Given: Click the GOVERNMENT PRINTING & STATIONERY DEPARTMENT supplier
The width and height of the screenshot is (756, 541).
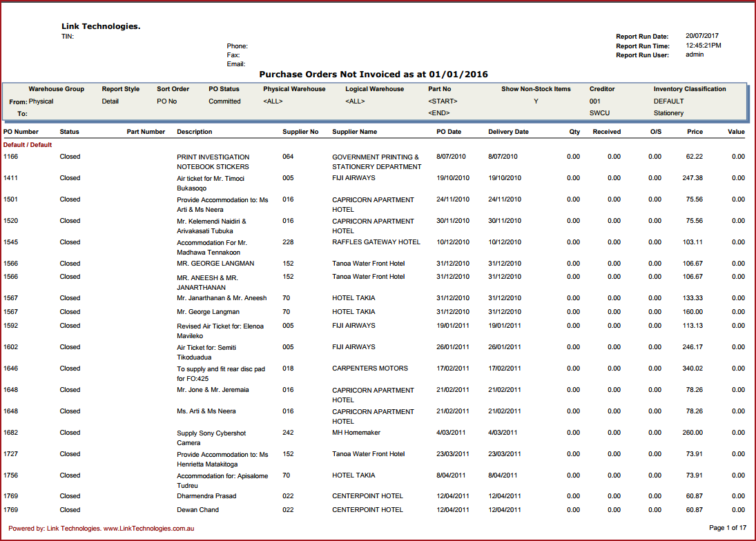Looking at the screenshot, I should [x=376, y=161].
